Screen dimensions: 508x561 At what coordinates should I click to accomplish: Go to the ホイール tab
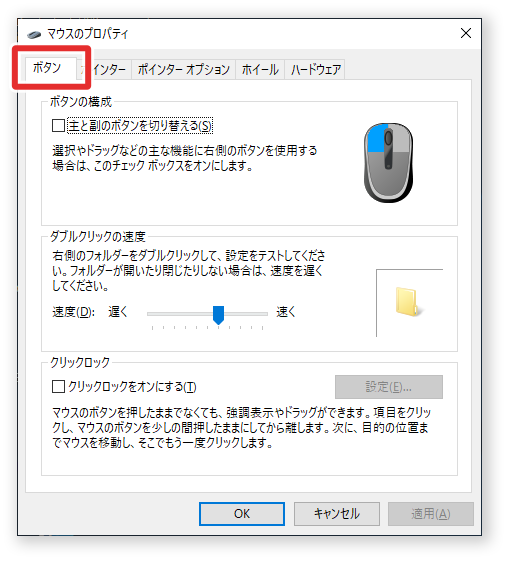[x=260, y=69]
